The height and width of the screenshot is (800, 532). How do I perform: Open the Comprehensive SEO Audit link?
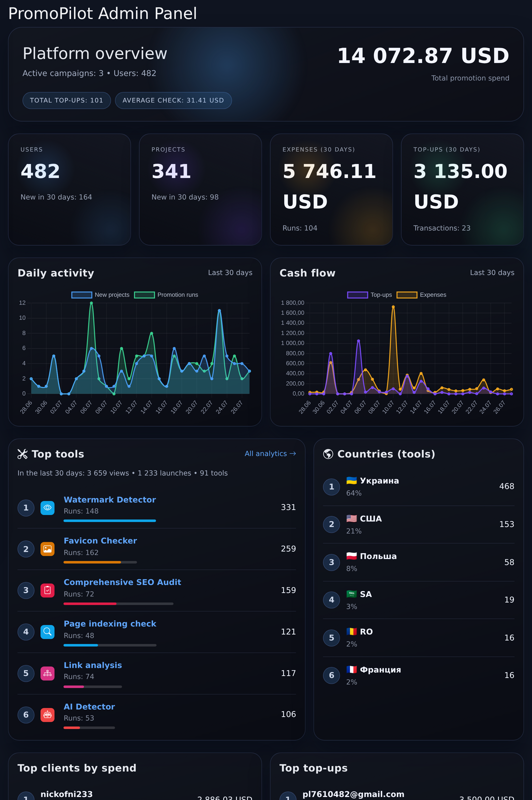pos(122,582)
